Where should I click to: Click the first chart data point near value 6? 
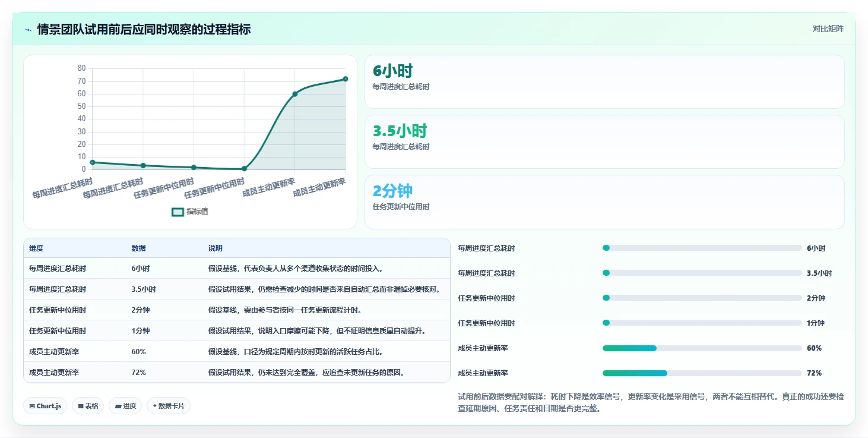[x=93, y=162]
